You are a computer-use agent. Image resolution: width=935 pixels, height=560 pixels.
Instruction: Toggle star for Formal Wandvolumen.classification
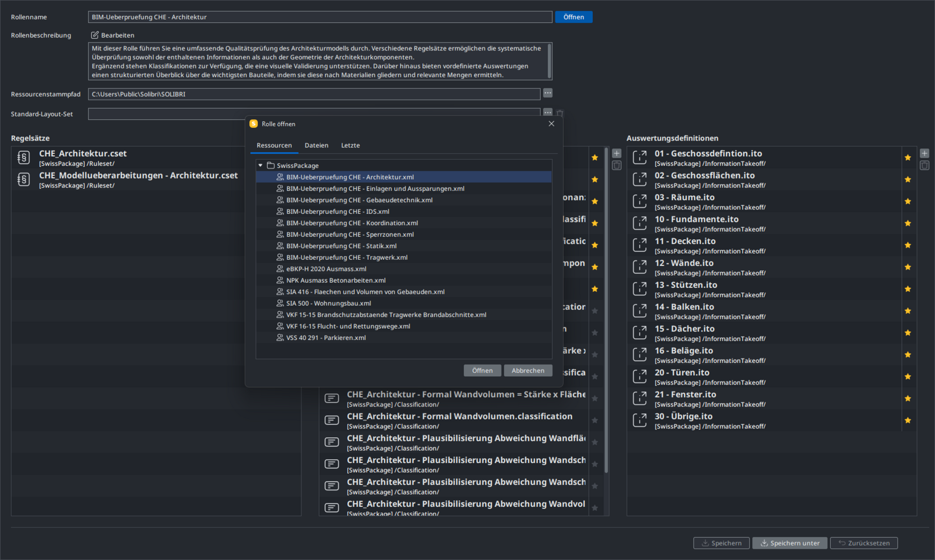pyautogui.click(x=594, y=421)
